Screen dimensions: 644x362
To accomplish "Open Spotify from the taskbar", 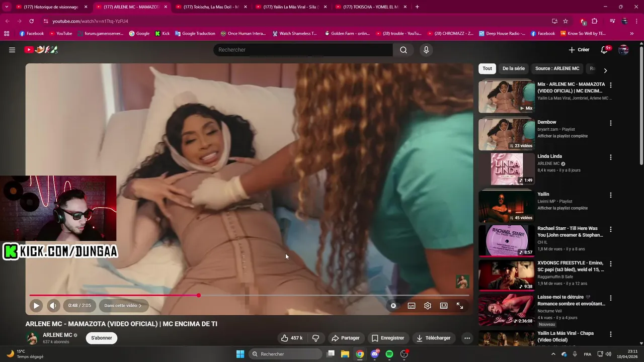I will 389,354.
